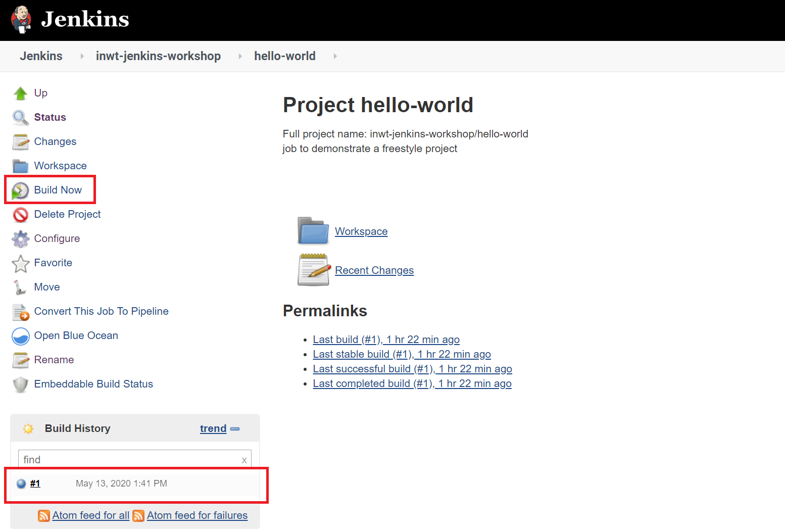Click the Move icon in sidebar
Screen dimensions: 785x532
click(20, 287)
